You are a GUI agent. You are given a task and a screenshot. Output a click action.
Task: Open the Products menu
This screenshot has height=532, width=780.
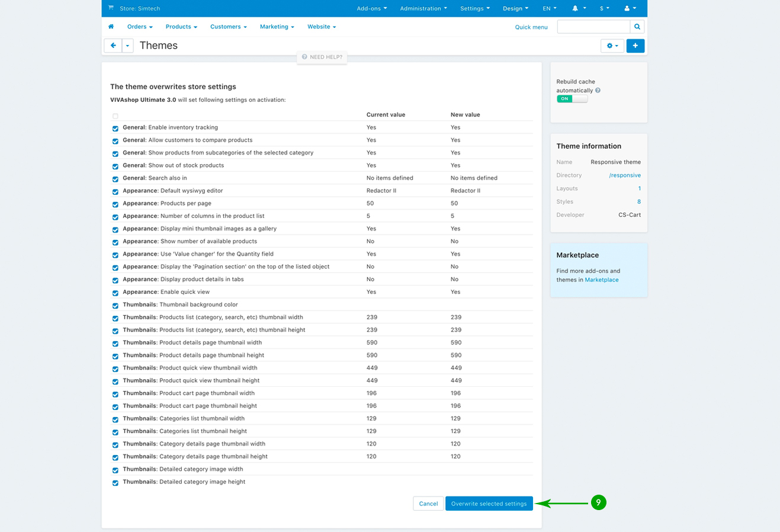pyautogui.click(x=181, y=27)
